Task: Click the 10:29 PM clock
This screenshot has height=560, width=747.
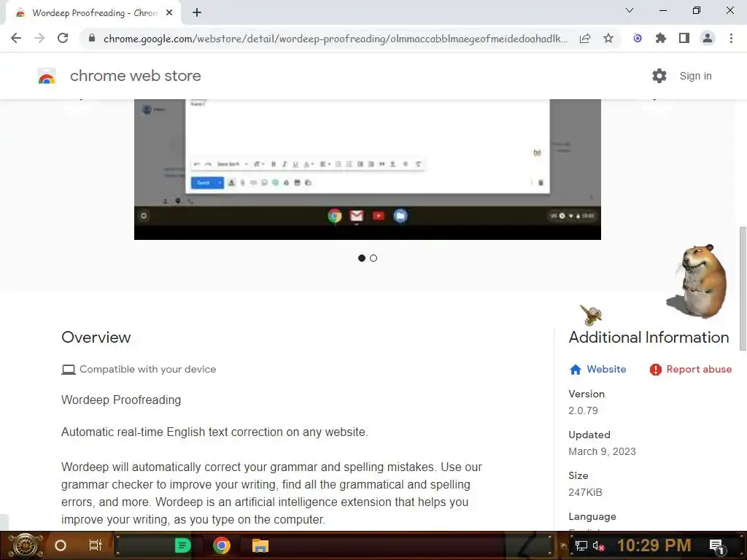Action: coord(654,545)
